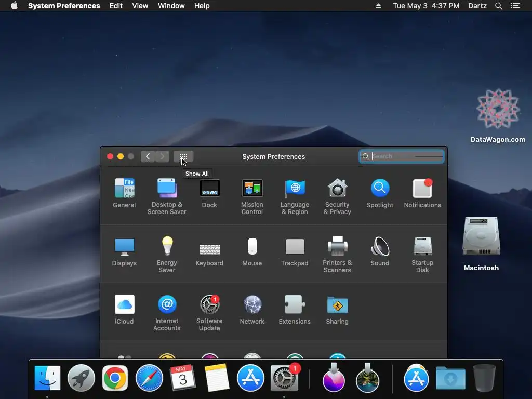The image size is (532, 399).
Task: Open the Displays preferences pane
Action: [x=124, y=251]
